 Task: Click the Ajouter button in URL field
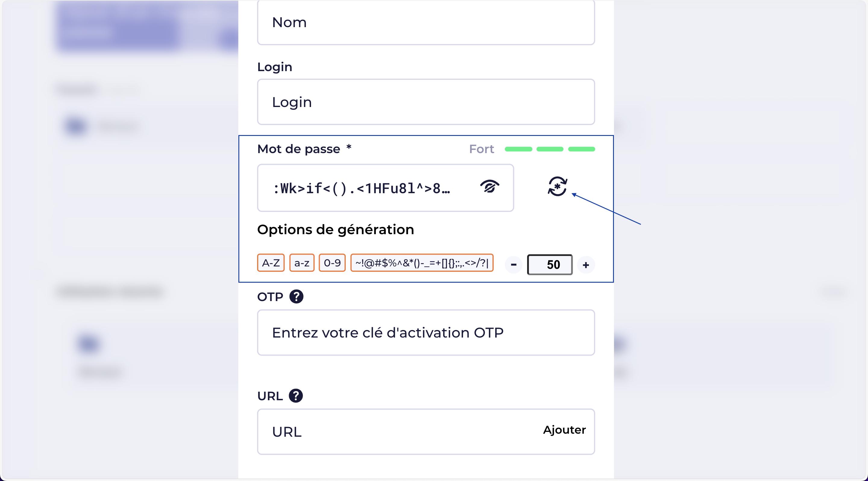564,430
